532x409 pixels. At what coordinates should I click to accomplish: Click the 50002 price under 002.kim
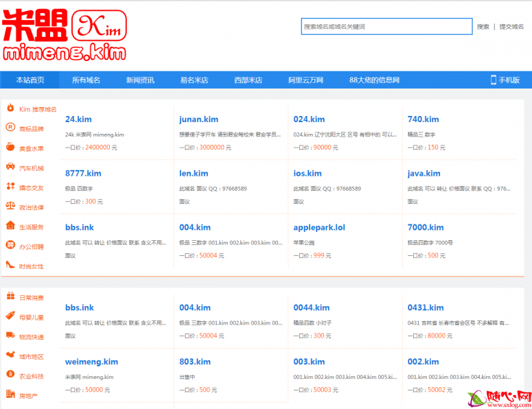coord(437,390)
